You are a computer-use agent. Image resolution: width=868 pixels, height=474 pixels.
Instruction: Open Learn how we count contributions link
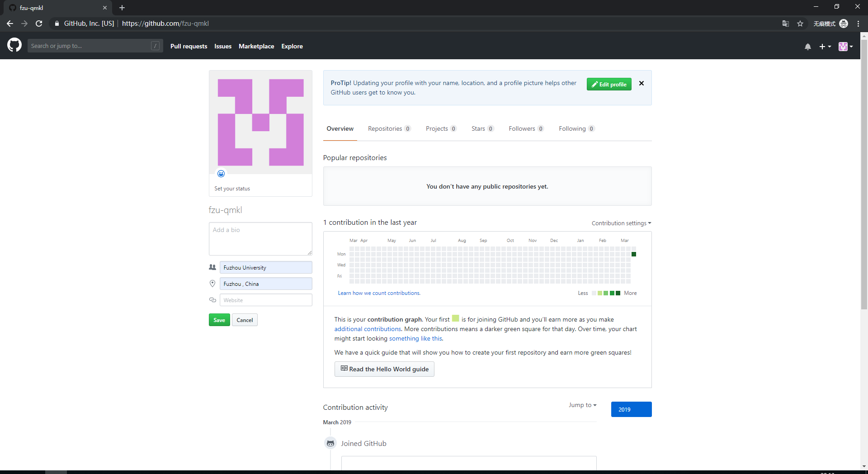coord(379,293)
